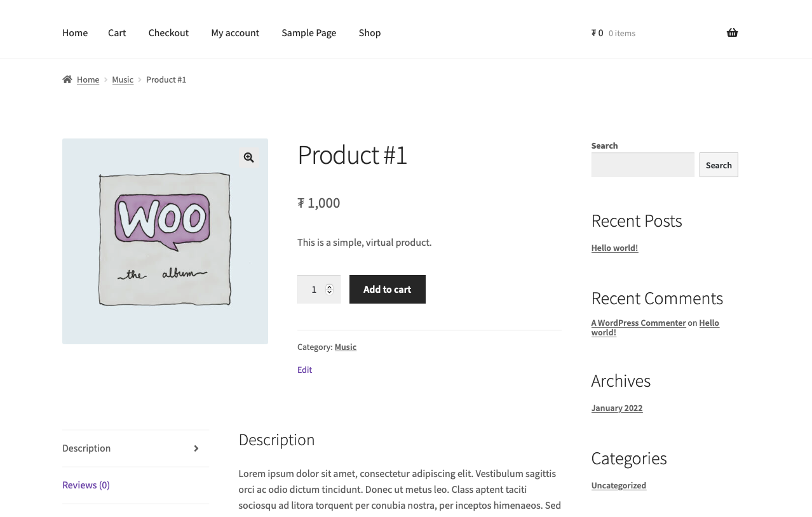The image size is (812, 517).
Task: Click the sidebar Search button
Action: tap(719, 164)
